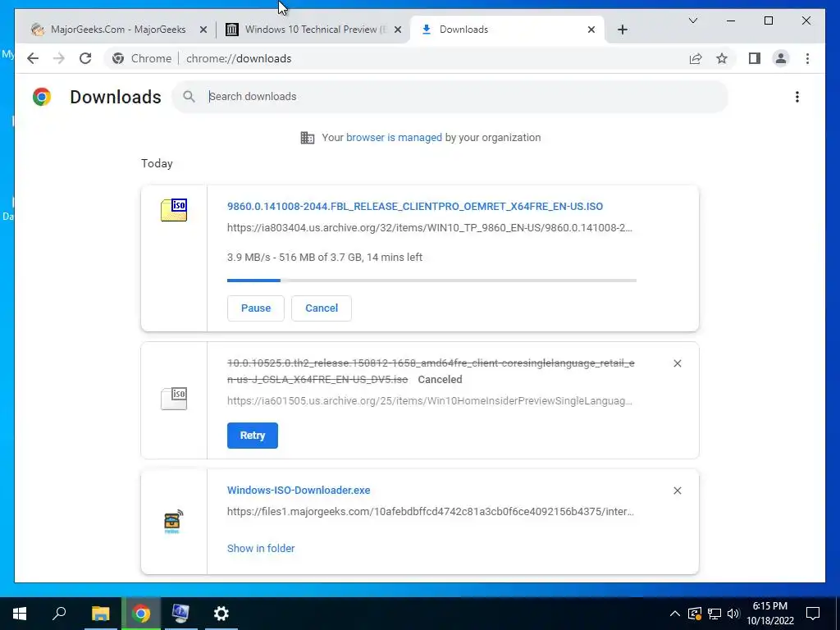Click the ia601505 archive.org source URL

coord(430,401)
